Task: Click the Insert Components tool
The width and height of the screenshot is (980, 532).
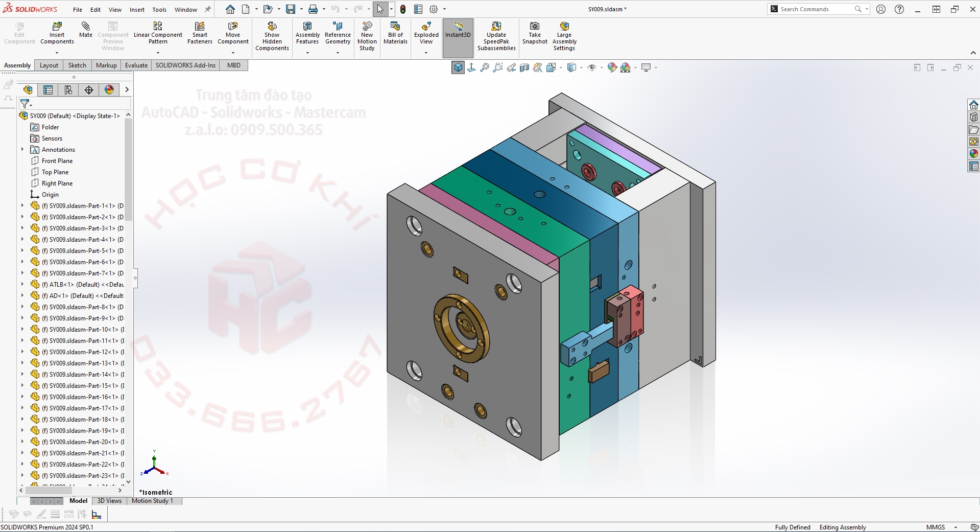Action: [57, 33]
